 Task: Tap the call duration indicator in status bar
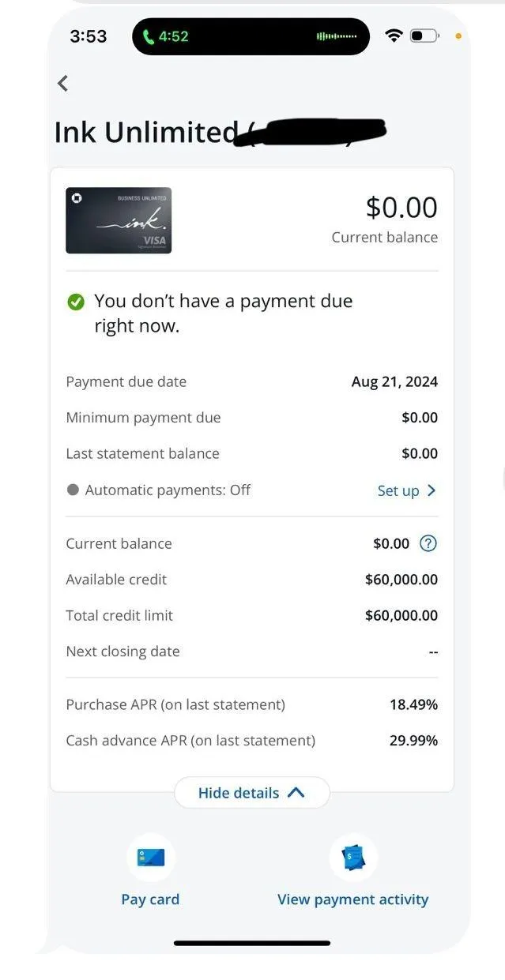(x=165, y=36)
